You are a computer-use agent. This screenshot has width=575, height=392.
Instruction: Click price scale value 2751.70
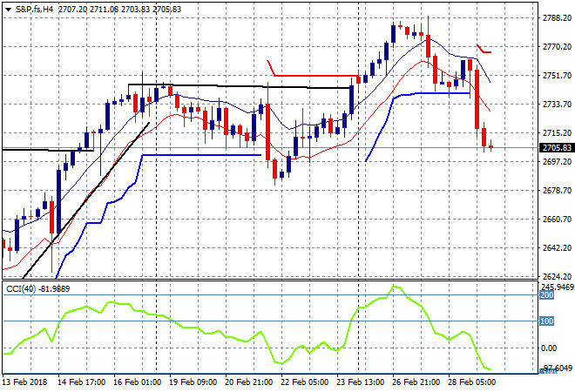coord(557,76)
